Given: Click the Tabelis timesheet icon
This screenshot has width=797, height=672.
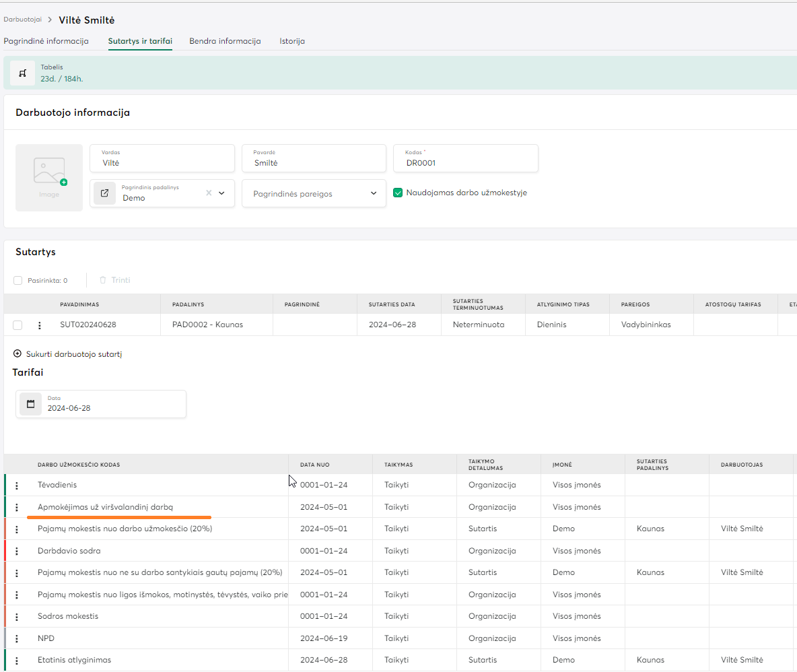Looking at the screenshot, I should pos(22,73).
